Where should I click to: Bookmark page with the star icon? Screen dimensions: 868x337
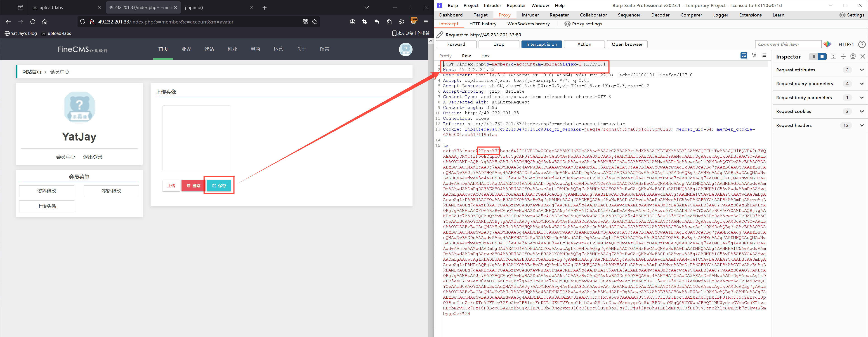pos(315,22)
